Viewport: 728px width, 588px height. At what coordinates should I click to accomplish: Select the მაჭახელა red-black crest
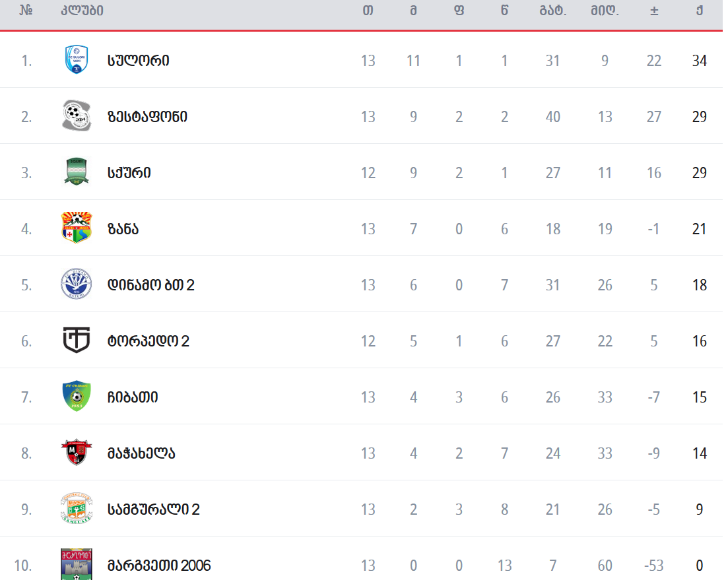tap(77, 453)
